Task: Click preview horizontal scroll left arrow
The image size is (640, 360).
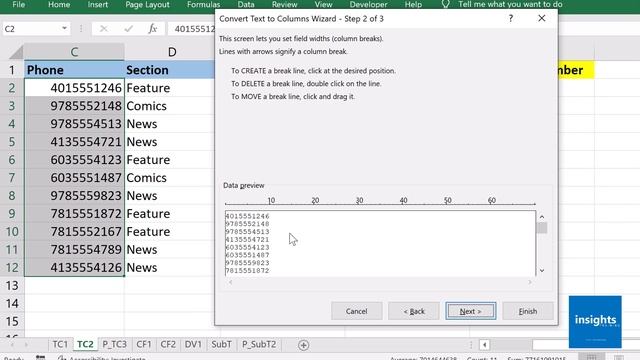Action: (x=231, y=282)
